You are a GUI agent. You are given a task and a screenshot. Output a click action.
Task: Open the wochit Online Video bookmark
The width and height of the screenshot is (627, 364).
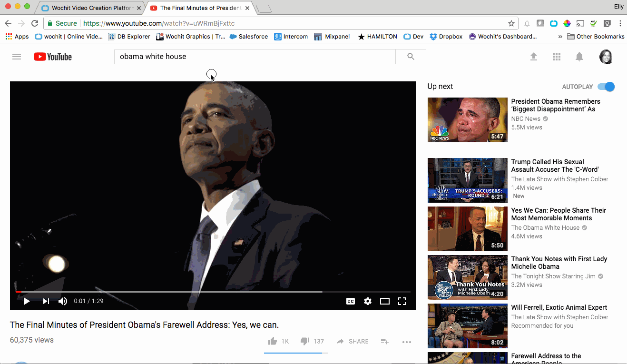[x=69, y=37]
